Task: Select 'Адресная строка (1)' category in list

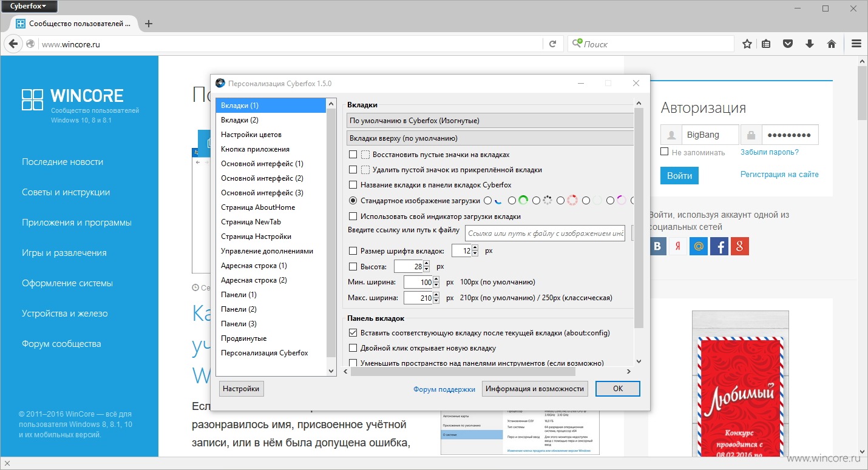Action: [271, 266]
